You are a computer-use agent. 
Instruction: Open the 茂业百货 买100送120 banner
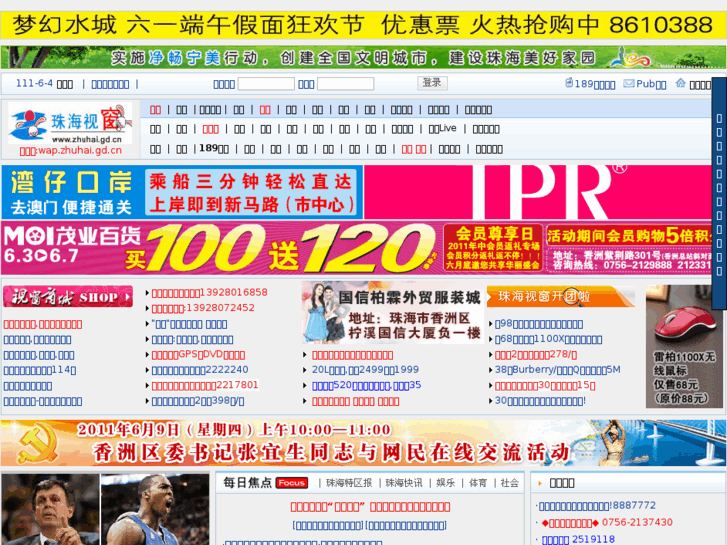(x=356, y=248)
